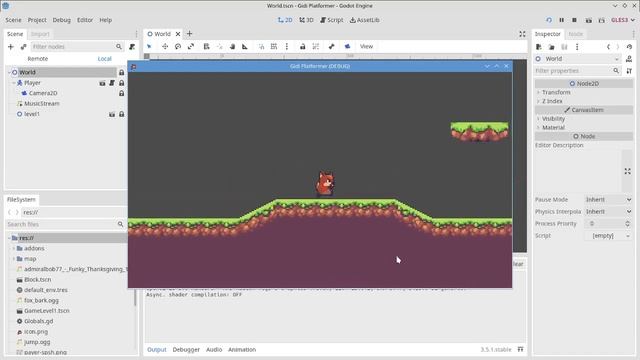Activate the Ruler Mode tool

[x=245, y=47]
